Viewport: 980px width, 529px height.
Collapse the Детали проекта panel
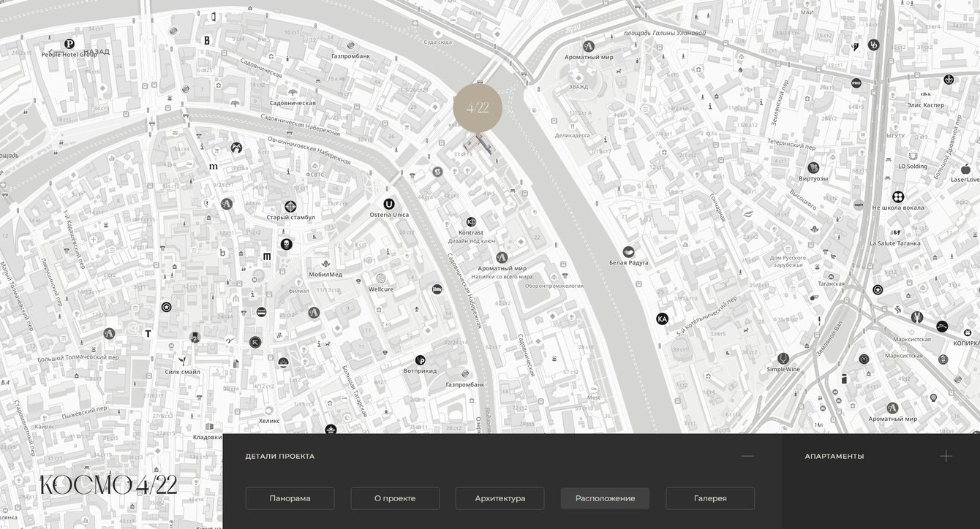(747, 456)
